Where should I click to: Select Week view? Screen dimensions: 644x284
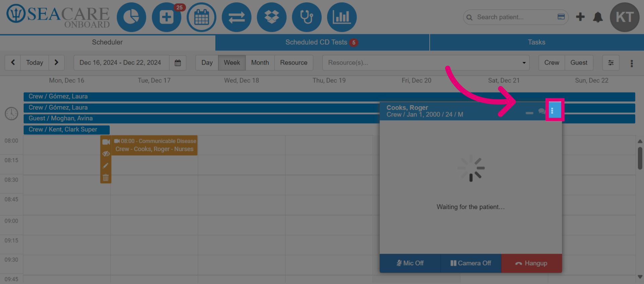click(232, 63)
